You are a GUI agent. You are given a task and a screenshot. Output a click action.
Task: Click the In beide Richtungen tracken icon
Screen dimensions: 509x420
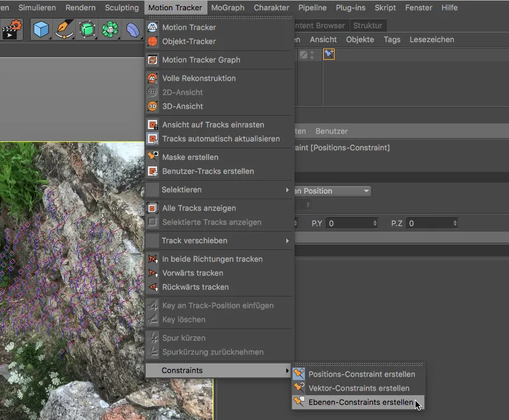tap(153, 259)
